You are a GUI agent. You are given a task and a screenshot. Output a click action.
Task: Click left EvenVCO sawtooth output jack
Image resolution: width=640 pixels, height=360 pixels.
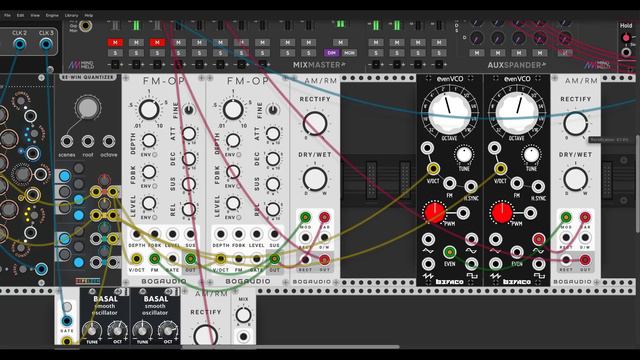click(428, 264)
